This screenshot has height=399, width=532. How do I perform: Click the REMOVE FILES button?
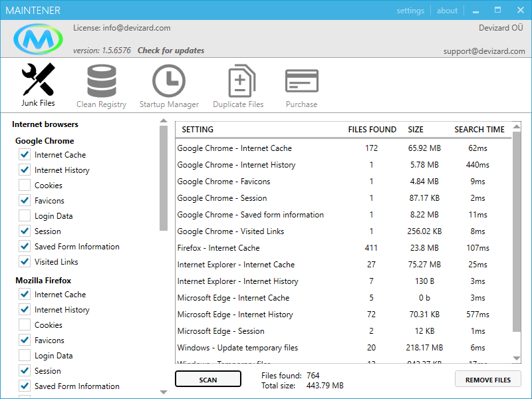click(487, 379)
